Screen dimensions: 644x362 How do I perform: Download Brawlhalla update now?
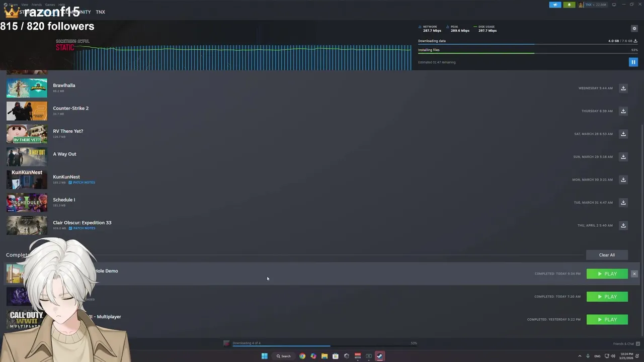623,88
